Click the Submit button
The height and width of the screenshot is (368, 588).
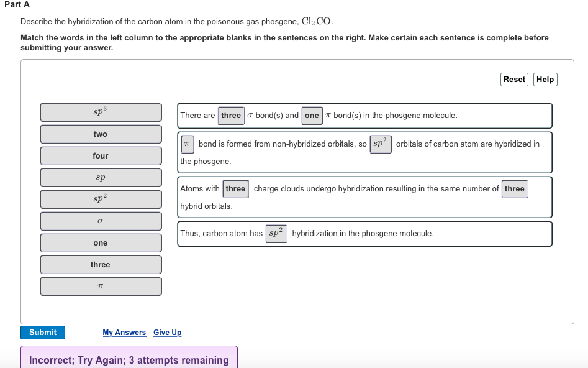pos(43,333)
